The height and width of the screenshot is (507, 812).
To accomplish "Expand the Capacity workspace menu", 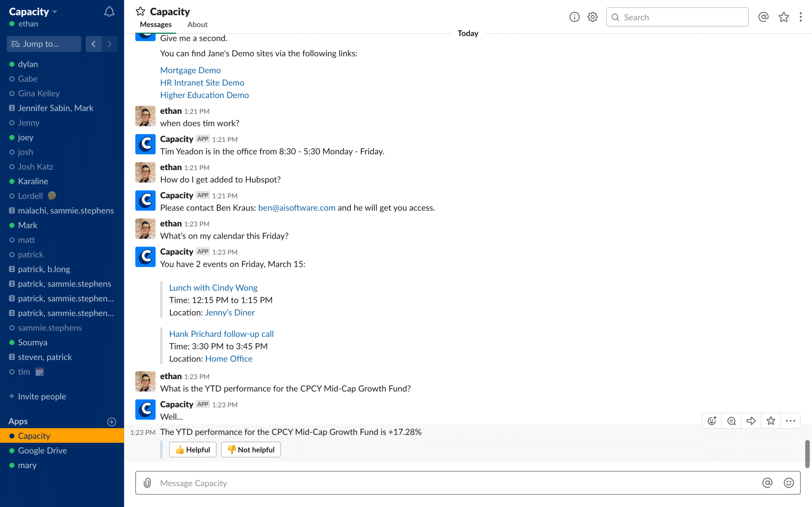I will tap(33, 12).
